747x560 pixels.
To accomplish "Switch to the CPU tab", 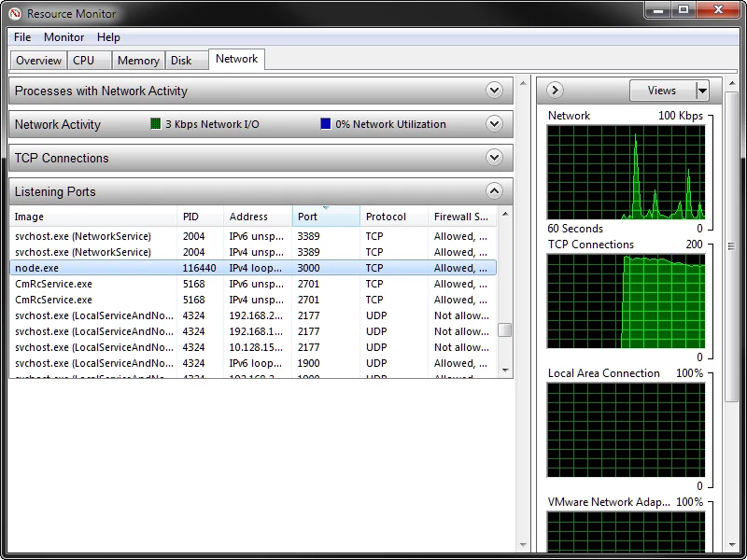I will pos(84,59).
